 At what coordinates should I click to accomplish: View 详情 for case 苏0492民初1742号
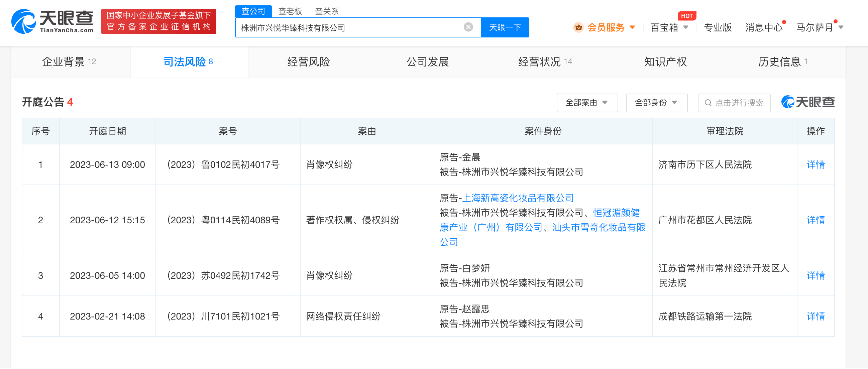point(815,276)
